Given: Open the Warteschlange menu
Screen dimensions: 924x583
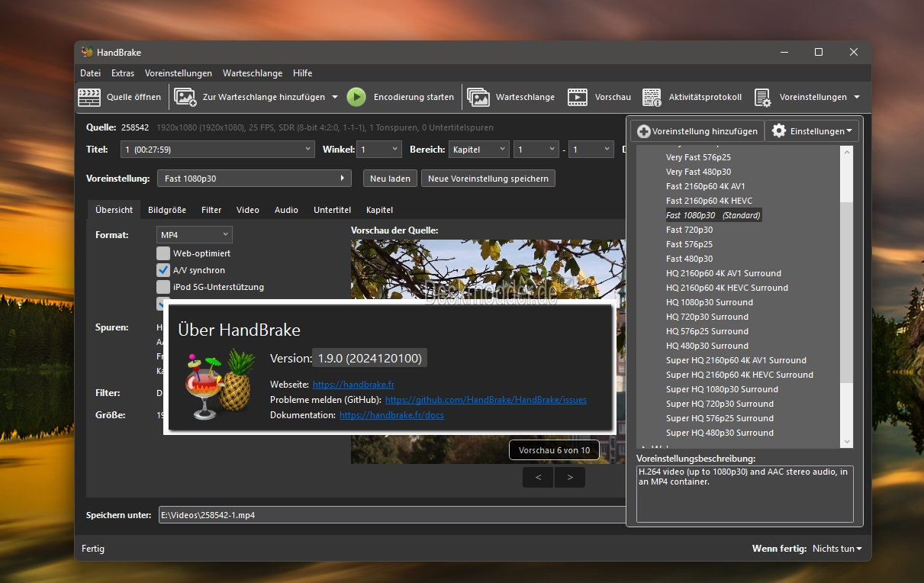Looking at the screenshot, I should pos(253,73).
